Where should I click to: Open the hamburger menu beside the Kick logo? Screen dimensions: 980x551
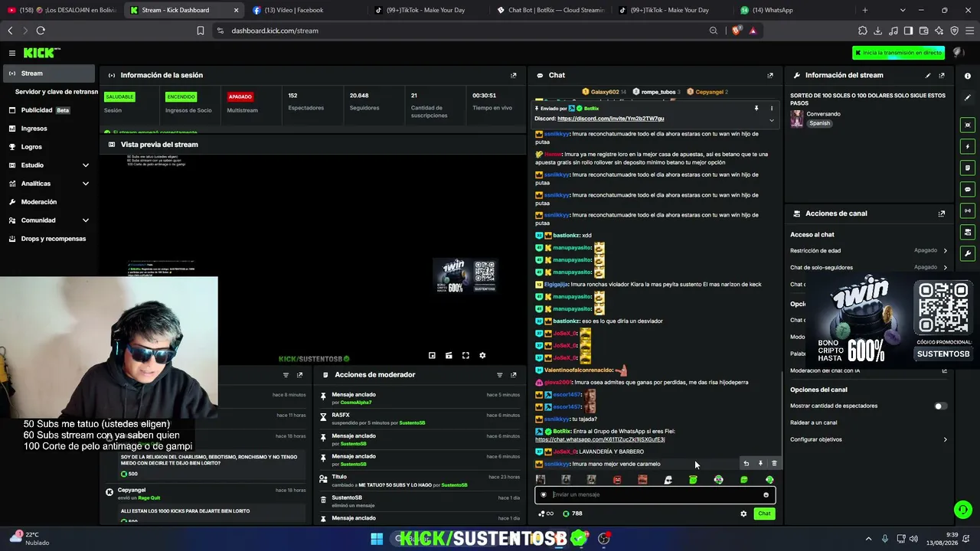(x=12, y=53)
